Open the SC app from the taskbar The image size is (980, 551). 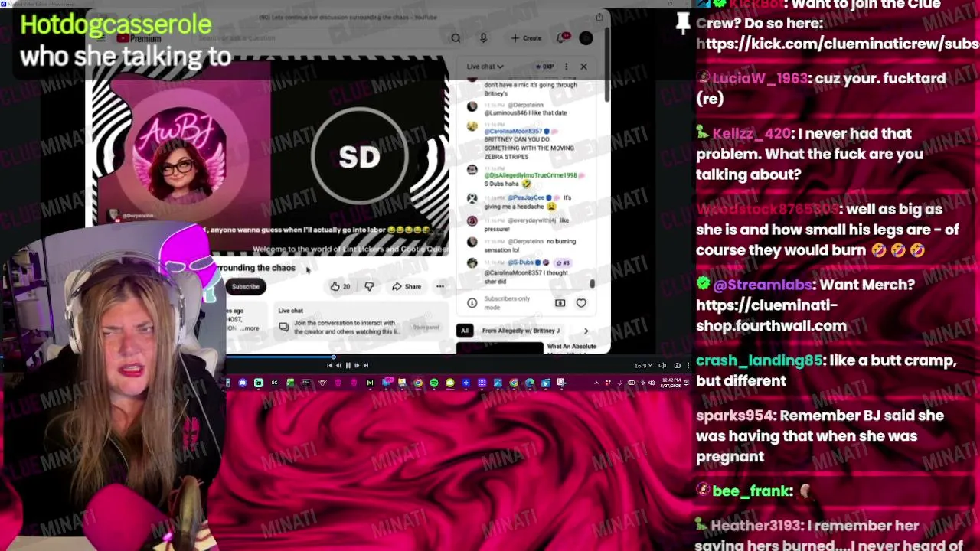click(274, 383)
